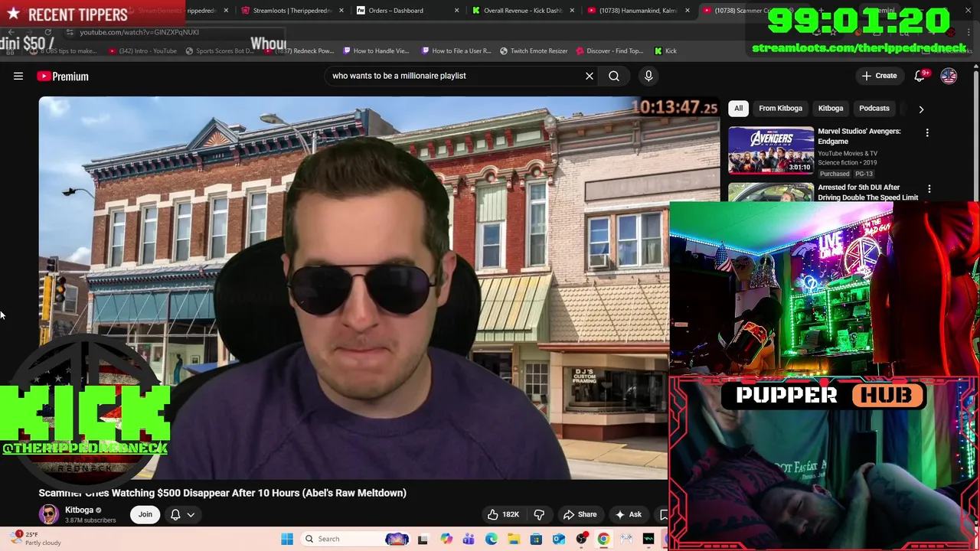Start voice search with the microphone
The height and width of the screenshot is (551, 980).
(648, 76)
